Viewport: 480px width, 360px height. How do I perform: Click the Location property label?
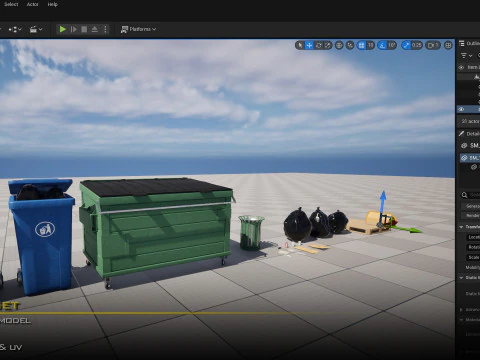click(474, 237)
